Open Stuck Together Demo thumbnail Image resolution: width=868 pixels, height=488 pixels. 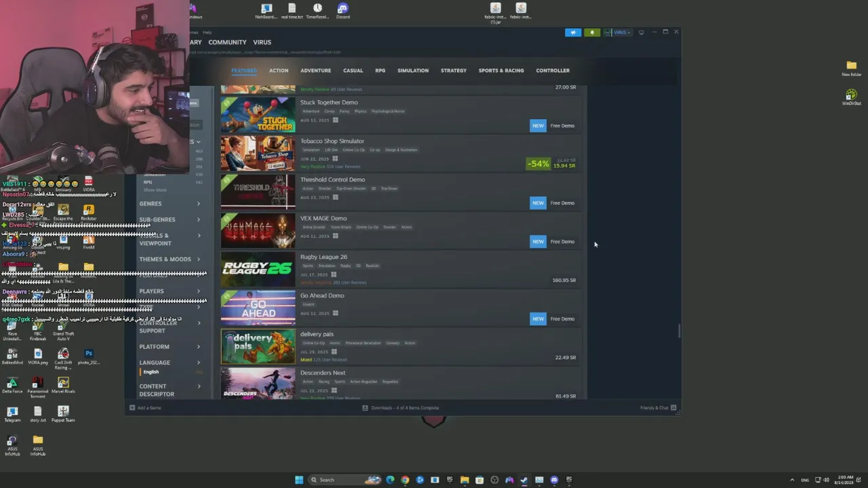click(258, 115)
